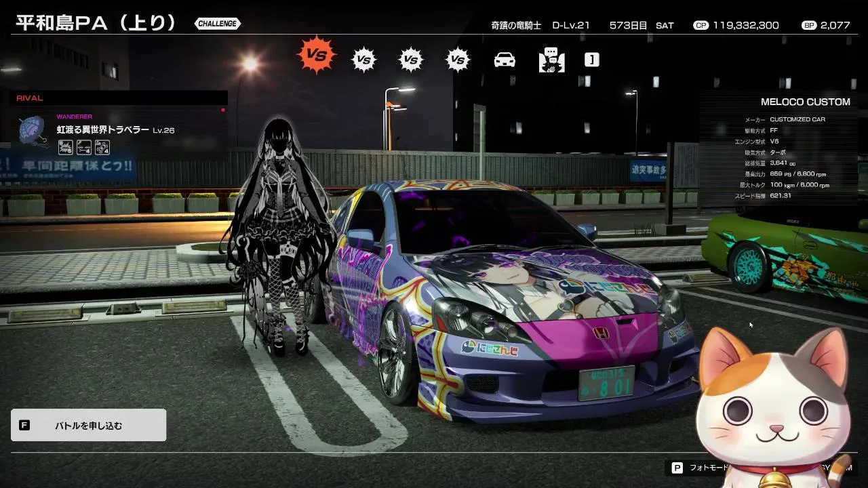Click the rival level Lv.26
868x488 pixels.
pos(163,130)
